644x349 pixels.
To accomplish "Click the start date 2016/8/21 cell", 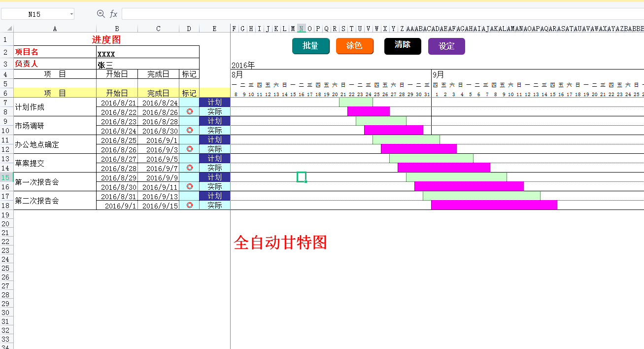I will click(117, 103).
